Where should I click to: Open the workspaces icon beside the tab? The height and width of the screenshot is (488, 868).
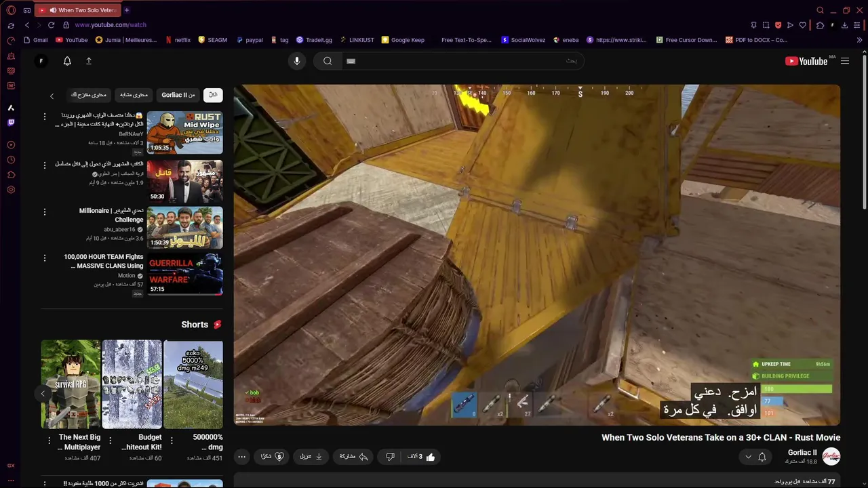point(27,10)
